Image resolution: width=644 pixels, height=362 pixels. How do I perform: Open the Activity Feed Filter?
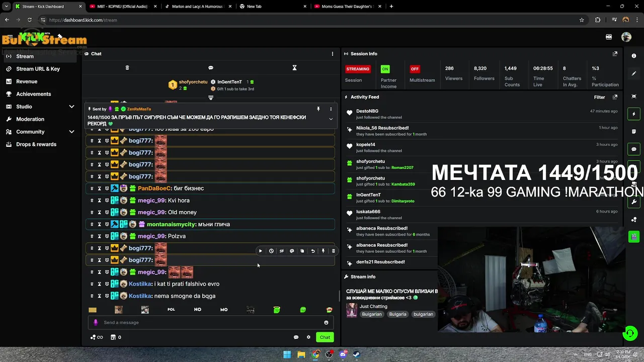click(x=599, y=97)
